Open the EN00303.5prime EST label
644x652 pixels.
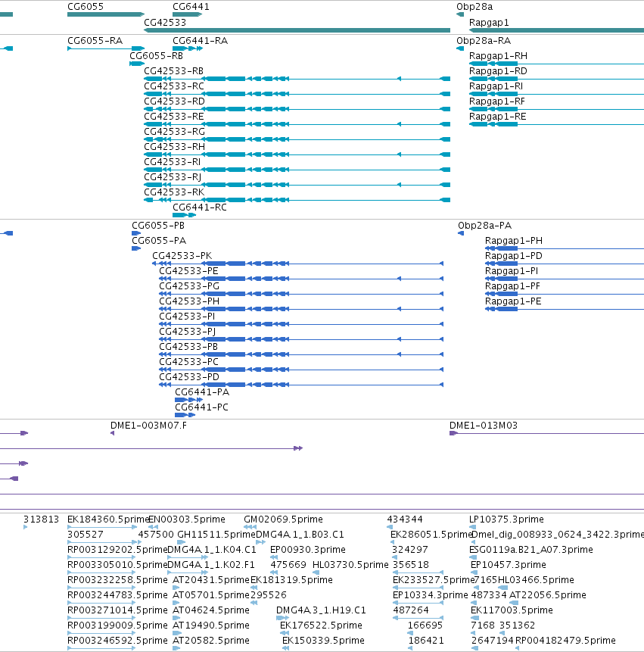[187, 519]
